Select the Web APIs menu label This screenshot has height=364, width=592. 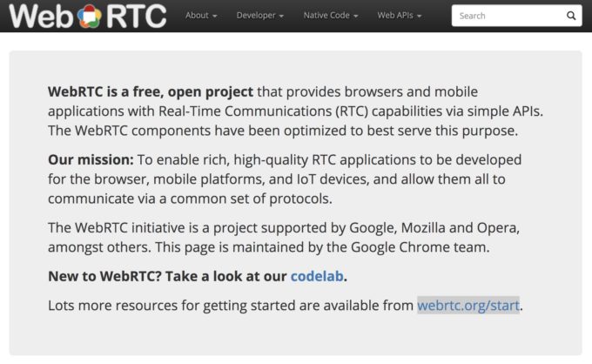click(x=395, y=16)
